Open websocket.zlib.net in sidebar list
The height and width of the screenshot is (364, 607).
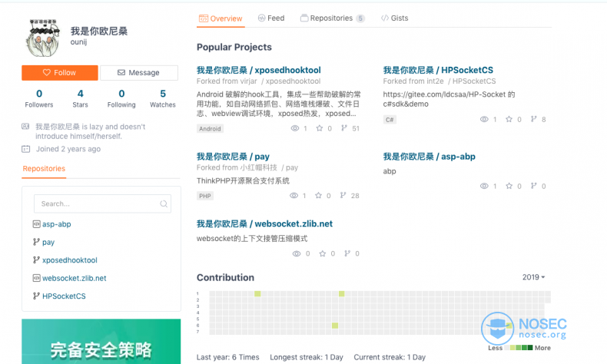pos(75,278)
